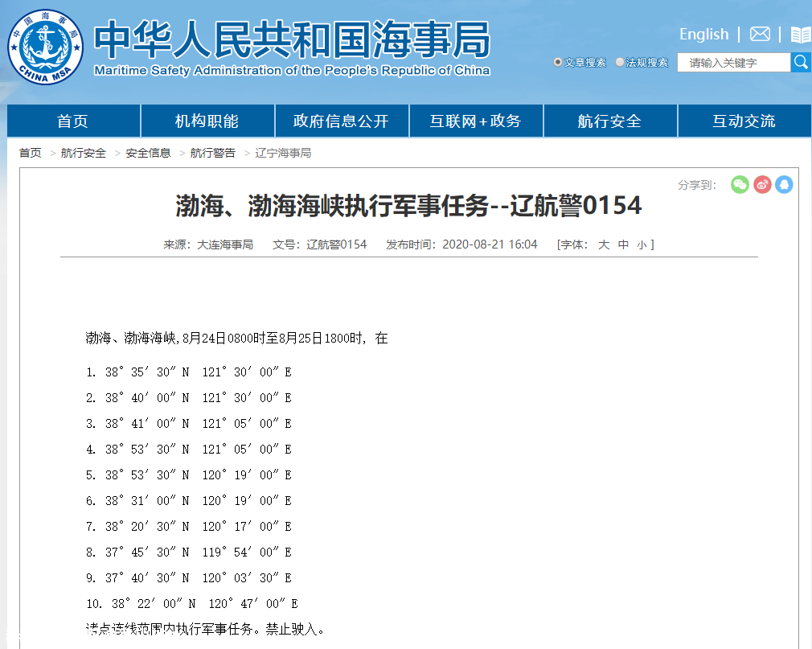This screenshot has height=649, width=812.
Task: Set font size to 中
Action: 623,244
